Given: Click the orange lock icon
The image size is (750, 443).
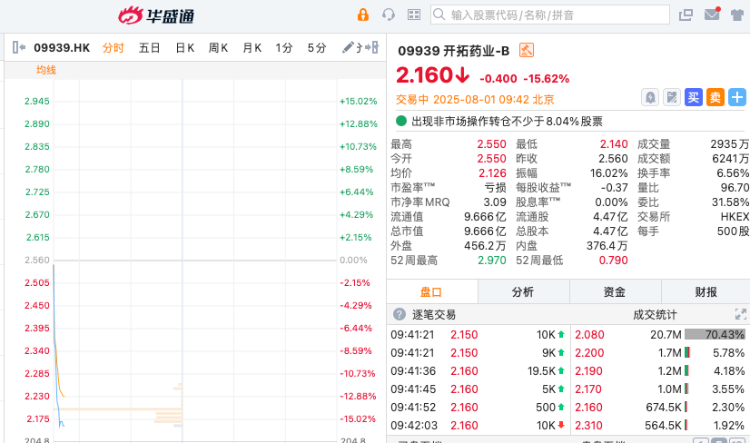Looking at the screenshot, I should [363, 15].
